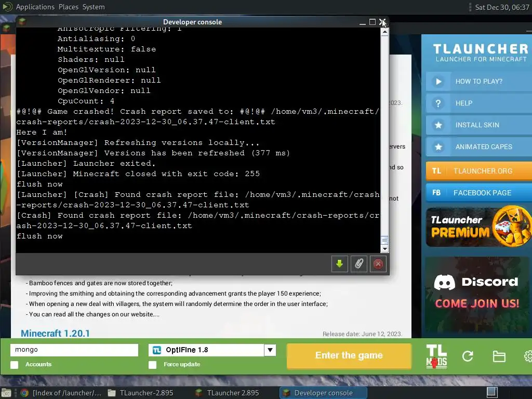This screenshot has height=399, width=532.
Task: Open the System menu
Action: coord(94,7)
